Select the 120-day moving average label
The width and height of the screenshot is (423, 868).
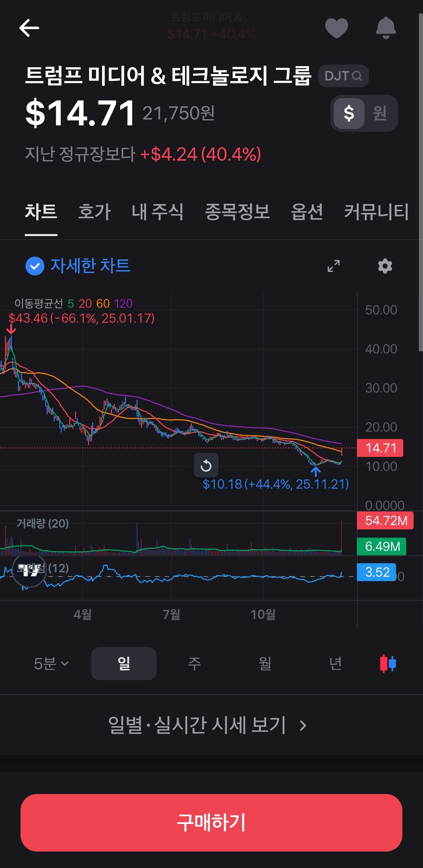[123, 304]
